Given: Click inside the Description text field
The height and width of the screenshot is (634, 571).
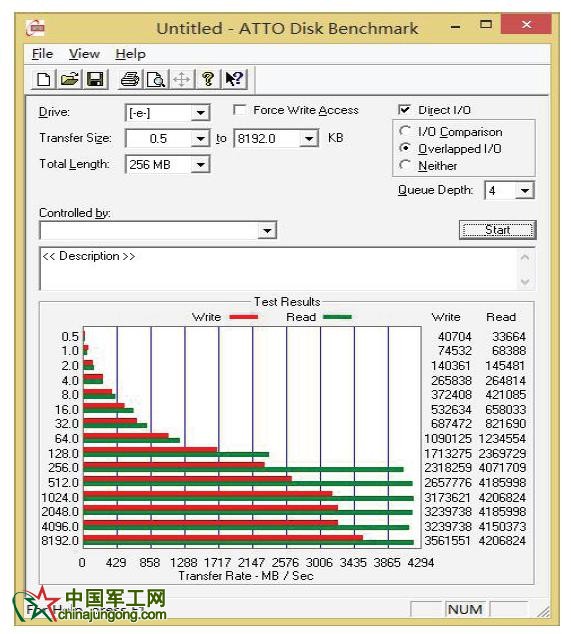Looking at the screenshot, I should pyautogui.click(x=279, y=268).
